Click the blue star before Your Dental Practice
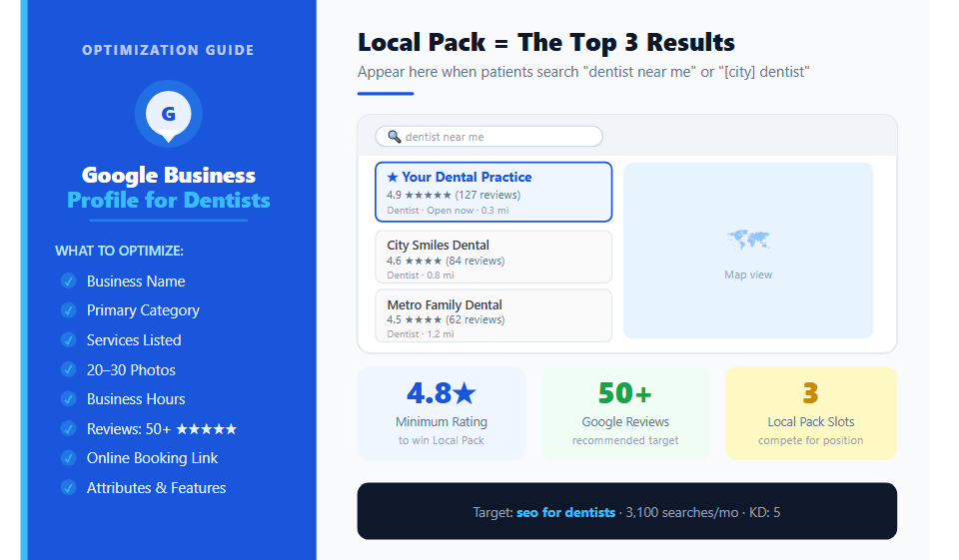 pyautogui.click(x=393, y=178)
